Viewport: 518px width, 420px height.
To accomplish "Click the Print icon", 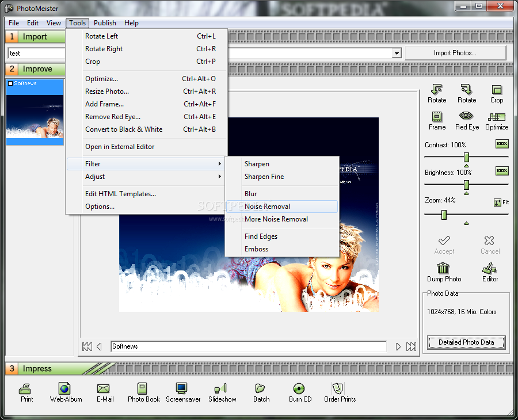I will point(25,389).
